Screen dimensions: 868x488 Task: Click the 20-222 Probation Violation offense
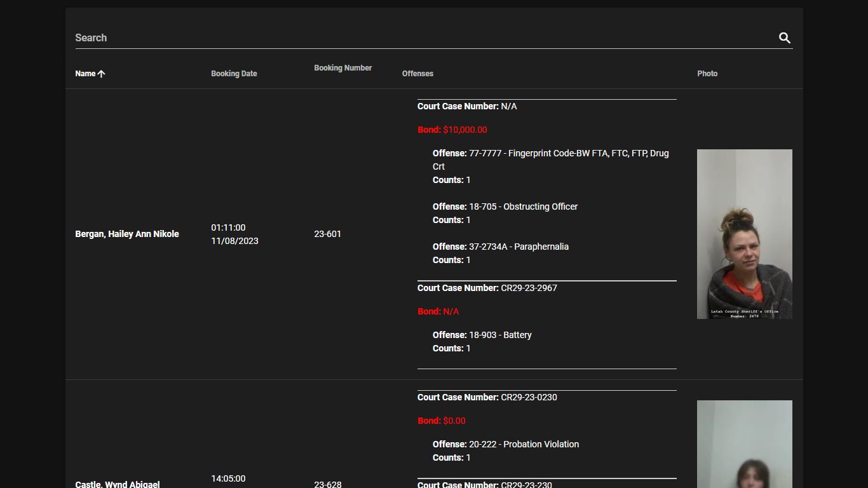click(506, 444)
